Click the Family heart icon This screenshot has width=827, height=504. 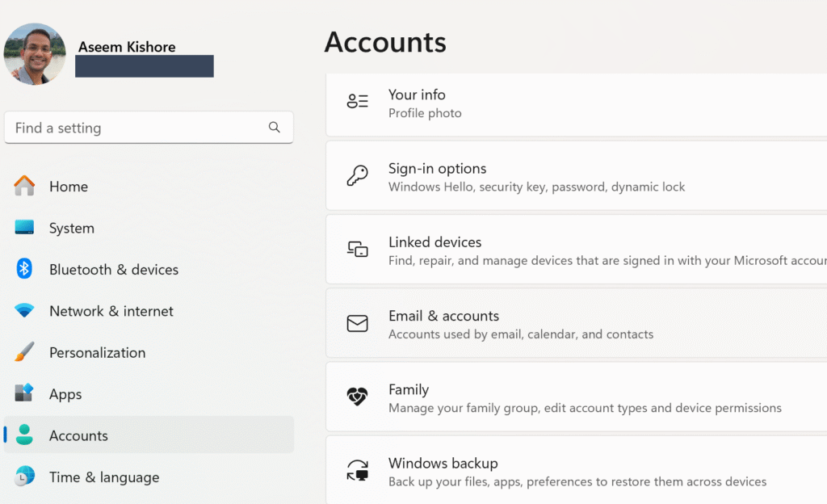(x=357, y=397)
